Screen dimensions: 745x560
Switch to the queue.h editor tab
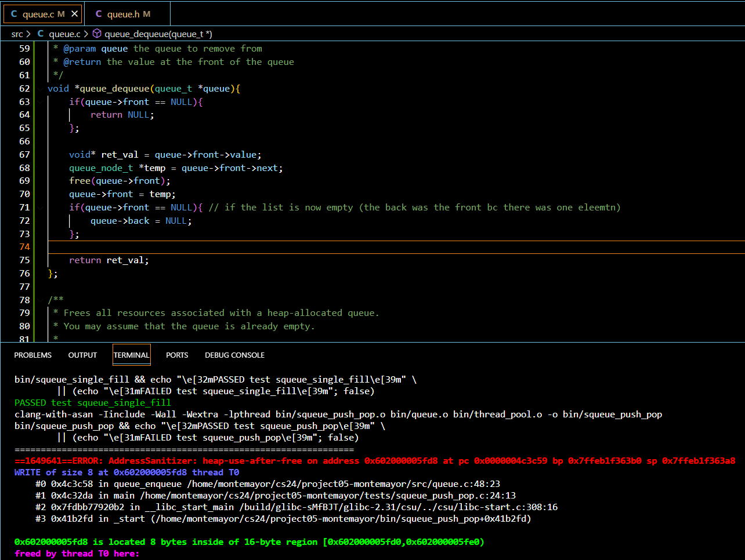point(128,14)
